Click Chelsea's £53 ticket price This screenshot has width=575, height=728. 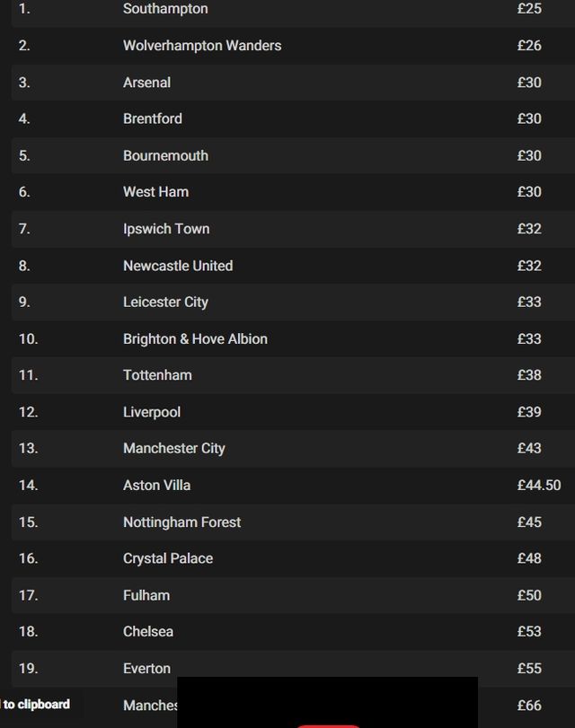[x=529, y=632]
